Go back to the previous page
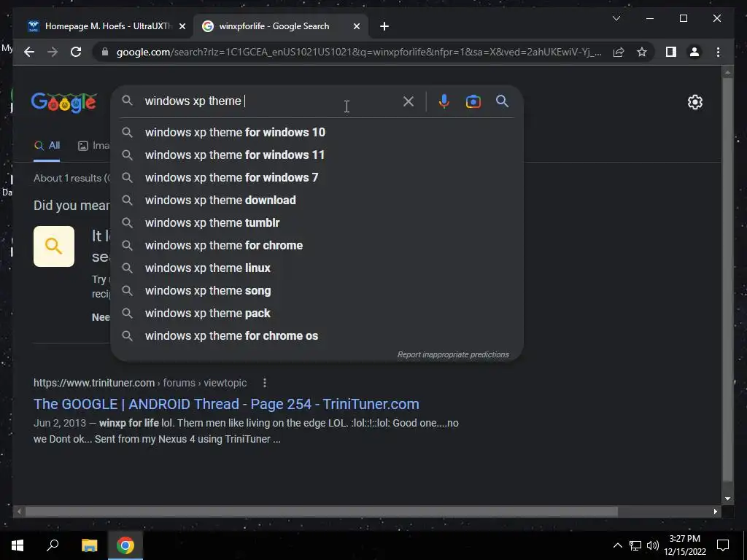The height and width of the screenshot is (560, 747). point(29,52)
